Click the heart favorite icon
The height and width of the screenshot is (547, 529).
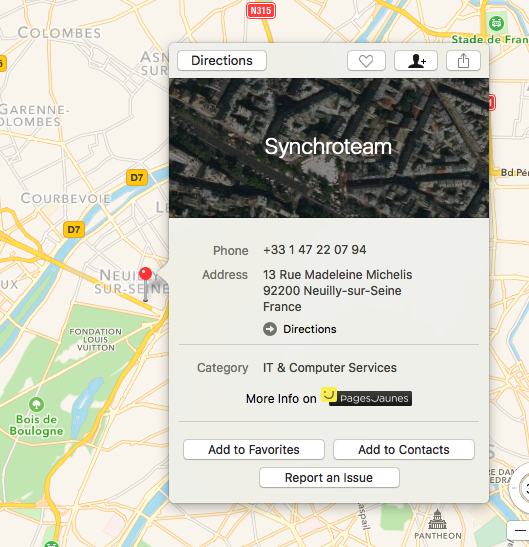click(x=366, y=61)
